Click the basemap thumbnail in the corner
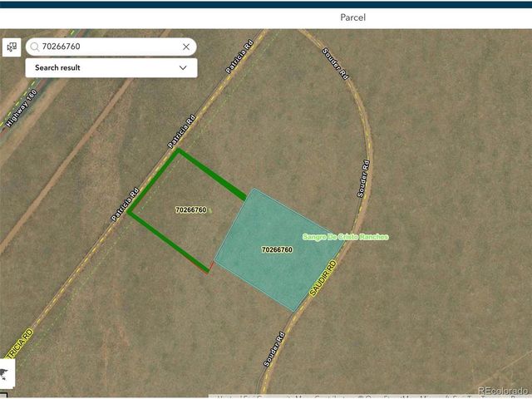532x399 pixels. [x=7, y=374]
